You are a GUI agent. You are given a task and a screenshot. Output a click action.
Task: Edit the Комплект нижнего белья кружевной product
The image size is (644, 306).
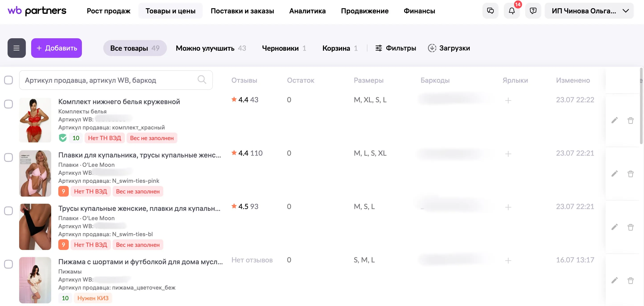click(x=614, y=120)
